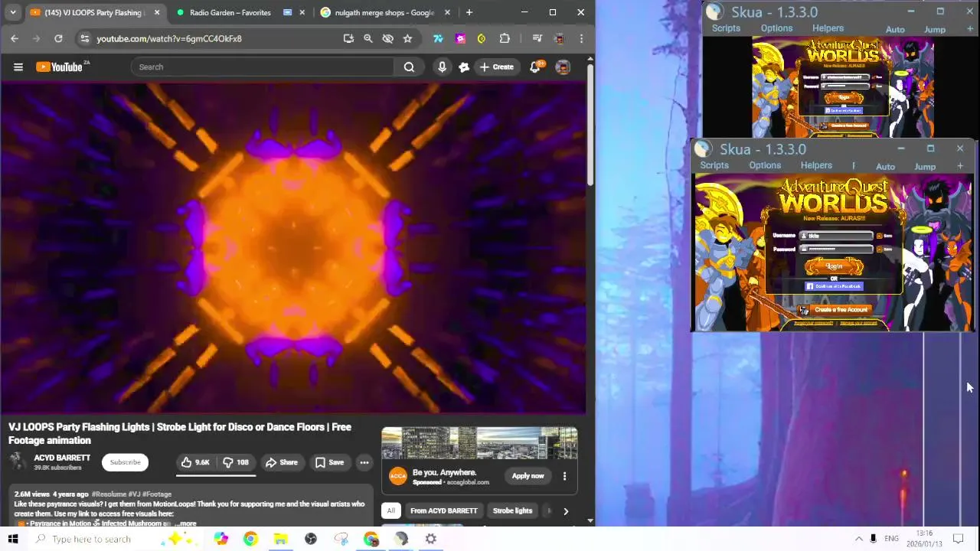Open the yellow circular extension icon
This screenshot has width=980, height=551.
pyautogui.click(x=482, y=38)
